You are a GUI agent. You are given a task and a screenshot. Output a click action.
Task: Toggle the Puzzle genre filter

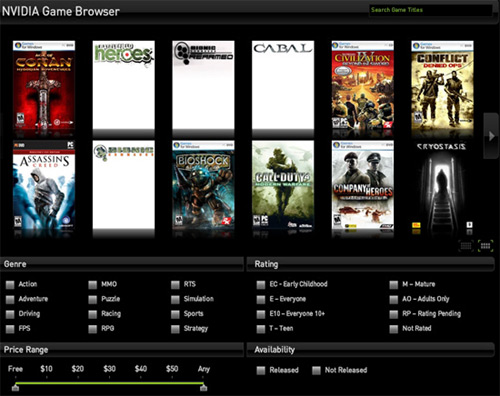[x=93, y=299]
